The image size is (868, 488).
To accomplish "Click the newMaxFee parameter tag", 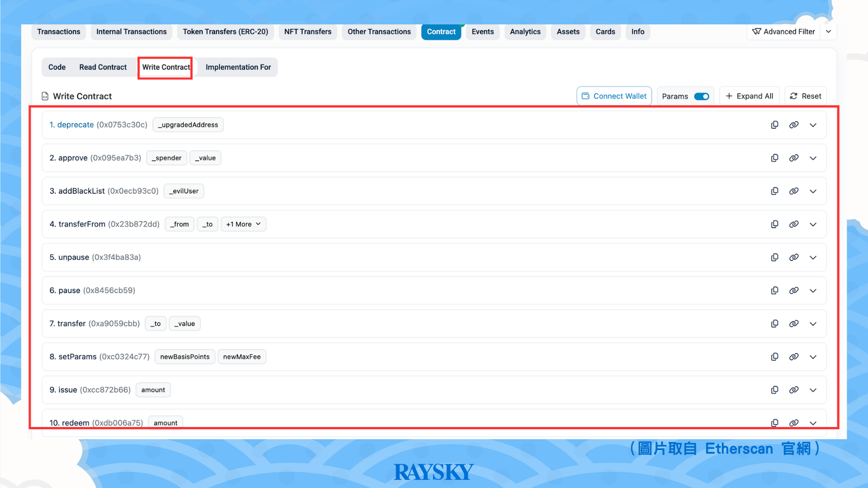I will 242,357.
